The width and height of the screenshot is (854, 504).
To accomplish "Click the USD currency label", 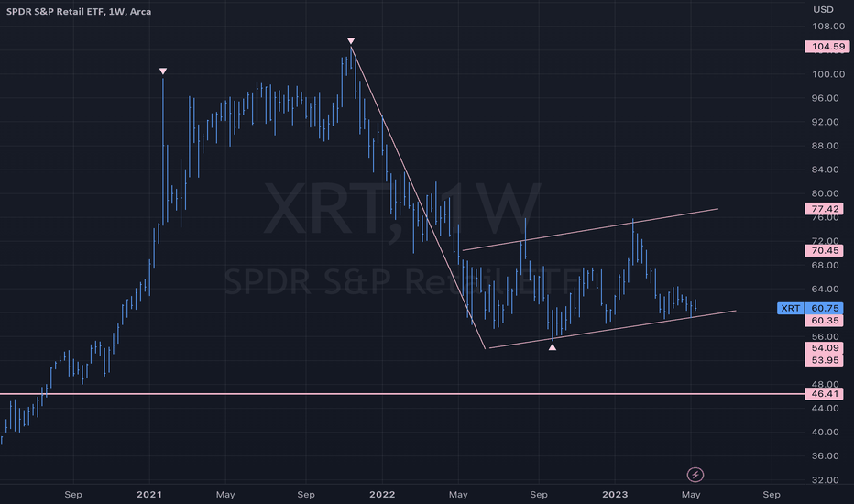I will point(823,9).
